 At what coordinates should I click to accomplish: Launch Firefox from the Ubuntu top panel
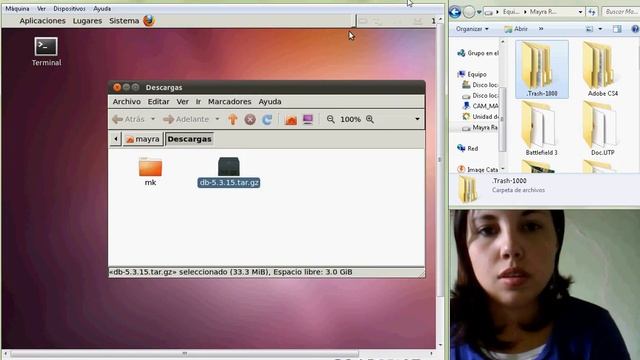[149, 20]
